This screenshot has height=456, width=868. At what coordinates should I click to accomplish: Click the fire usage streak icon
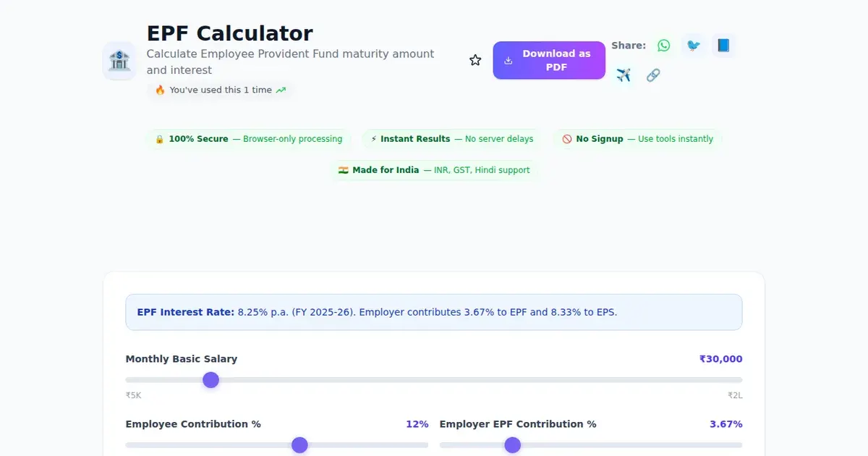(x=160, y=90)
